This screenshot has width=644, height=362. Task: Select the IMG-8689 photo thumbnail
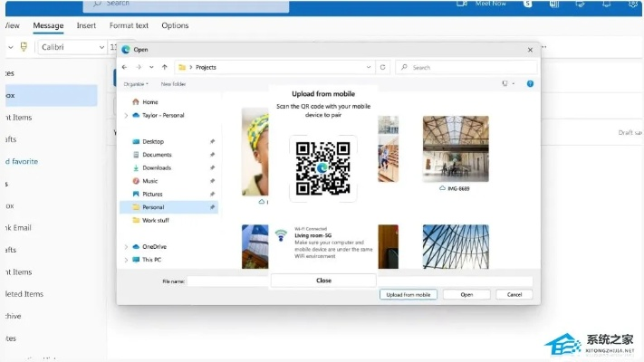[456, 148]
